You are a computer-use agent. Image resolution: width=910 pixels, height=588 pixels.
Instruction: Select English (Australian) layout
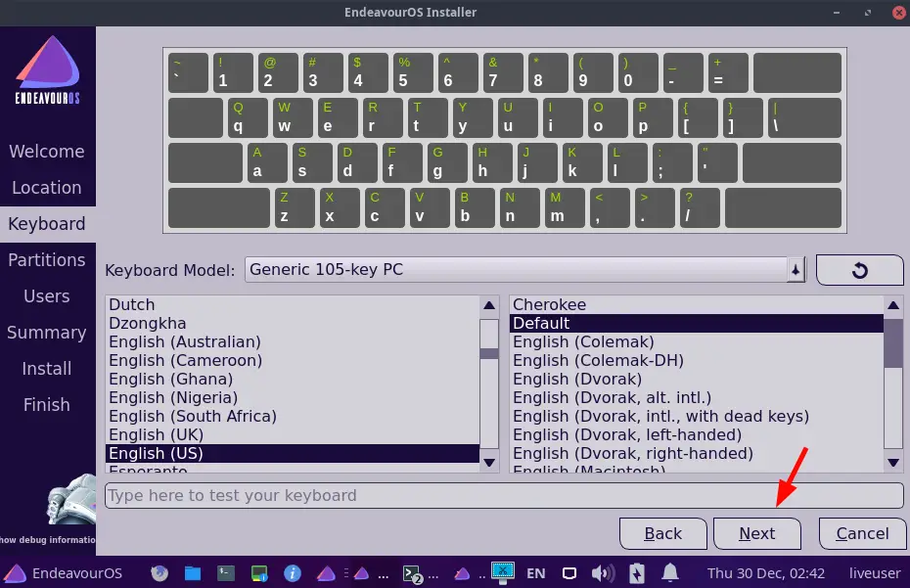293,341
